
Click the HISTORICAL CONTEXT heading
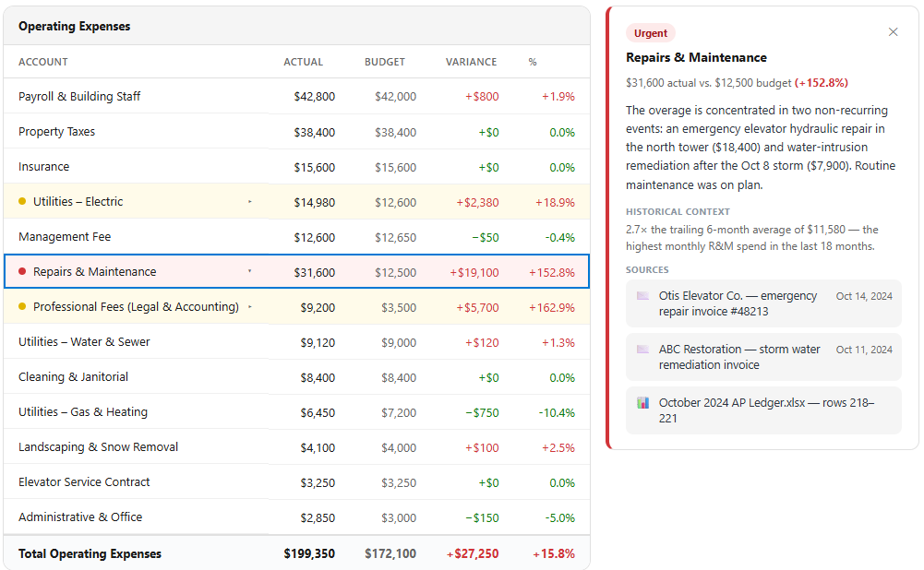678,211
